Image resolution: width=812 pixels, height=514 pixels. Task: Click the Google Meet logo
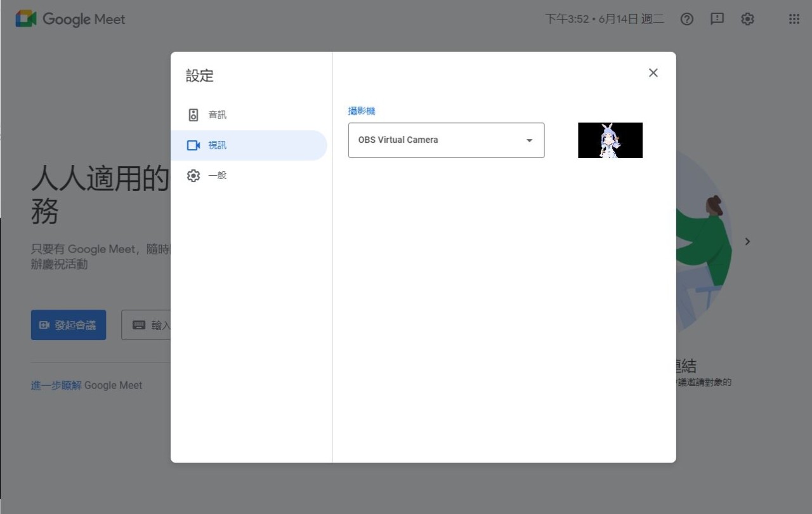click(x=70, y=19)
